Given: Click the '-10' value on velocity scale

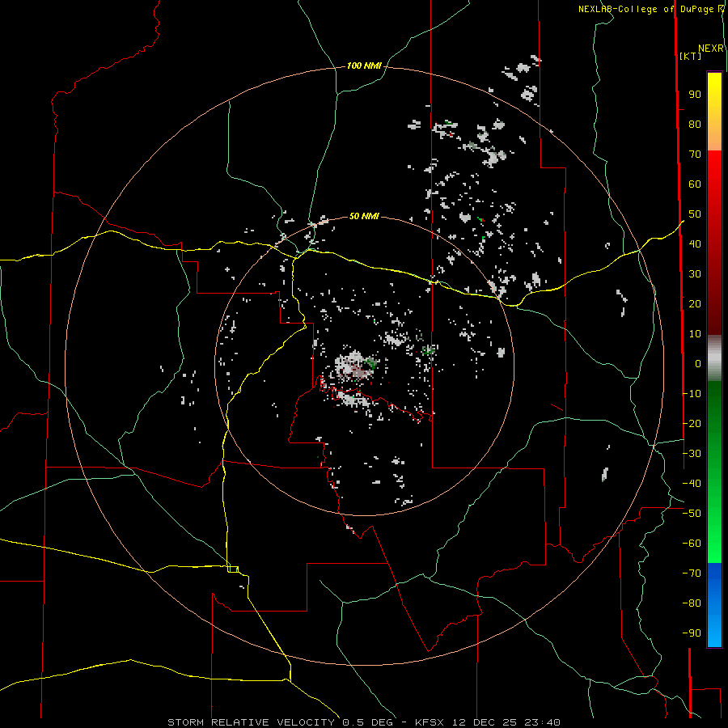Looking at the screenshot, I should pos(692,394).
